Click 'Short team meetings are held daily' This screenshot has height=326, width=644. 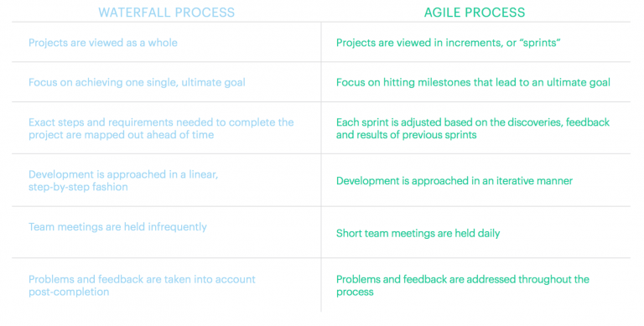418,234
